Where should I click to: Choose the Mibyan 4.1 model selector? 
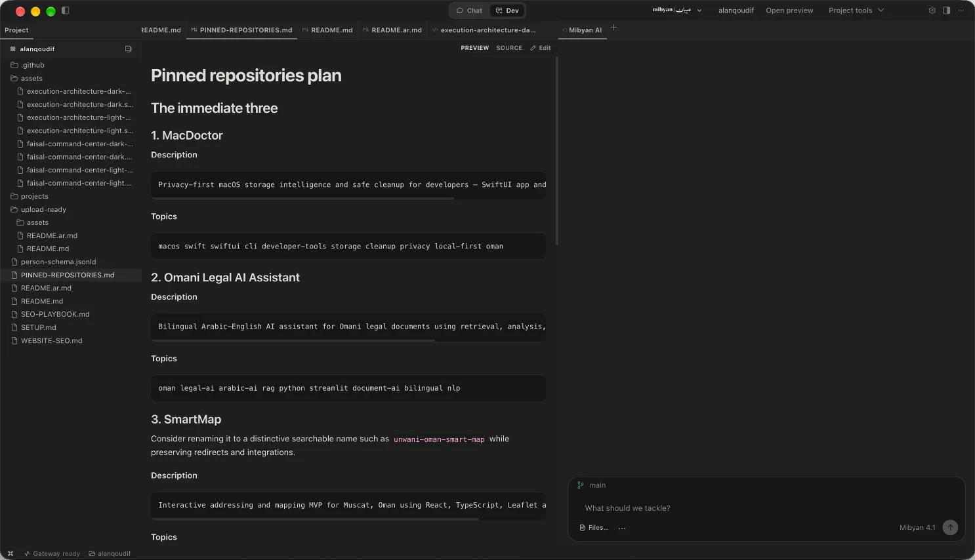click(917, 528)
